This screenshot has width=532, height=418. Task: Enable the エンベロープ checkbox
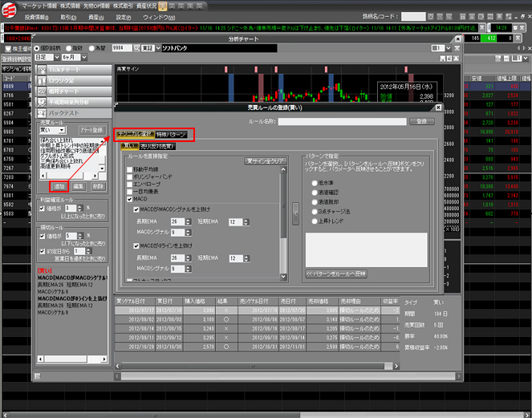pyautogui.click(x=129, y=185)
